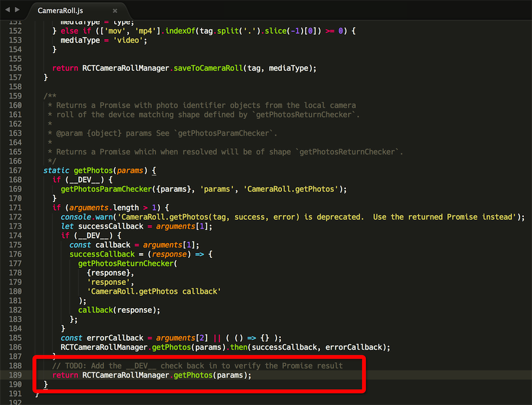Click line number 189 in the gutter
Screen dimensions: 532x405
(x=14, y=375)
